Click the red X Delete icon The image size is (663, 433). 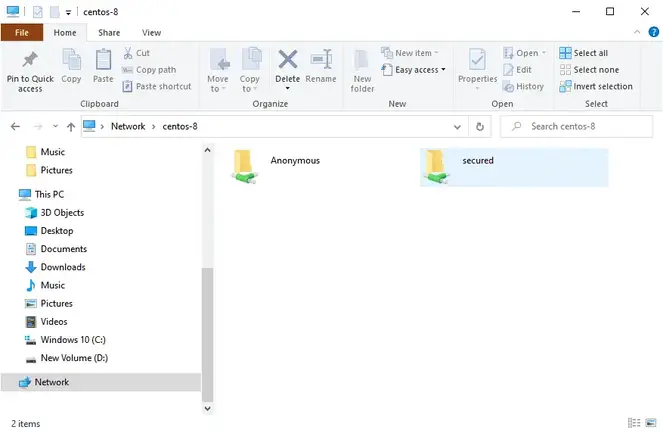pos(288,59)
